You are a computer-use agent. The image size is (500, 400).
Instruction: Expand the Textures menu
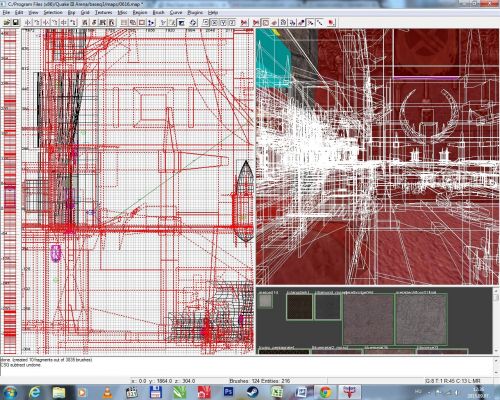click(x=103, y=12)
